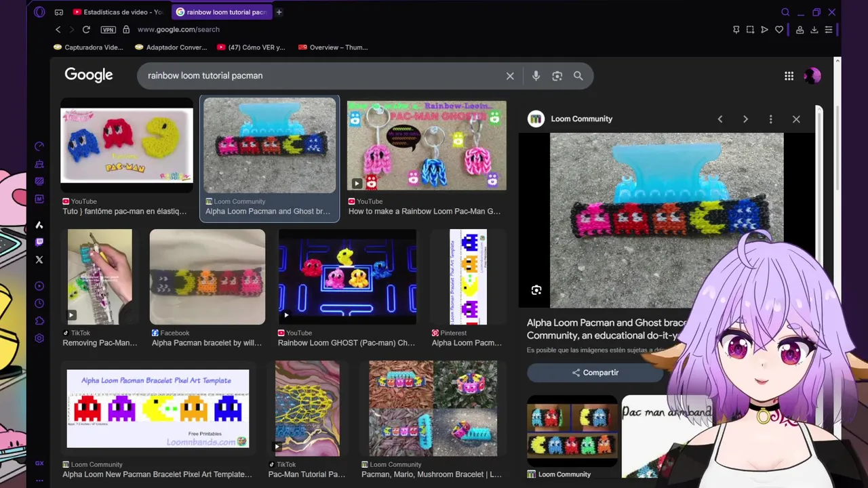Open Google account avatar
The height and width of the screenshot is (488, 868).
click(x=812, y=76)
